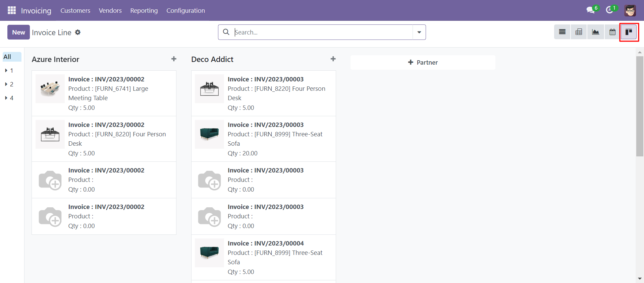Switch to graph view
Image resolution: width=644 pixels, height=283 pixels.
pyautogui.click(x=595, y=32)
